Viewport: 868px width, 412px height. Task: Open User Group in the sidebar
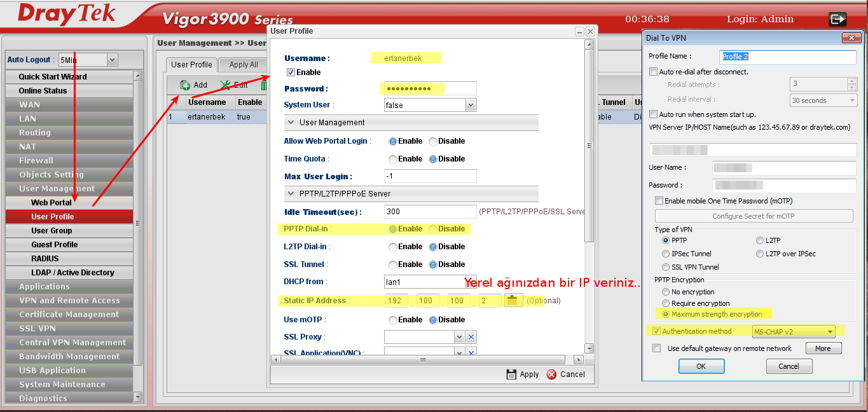[52, 231]
